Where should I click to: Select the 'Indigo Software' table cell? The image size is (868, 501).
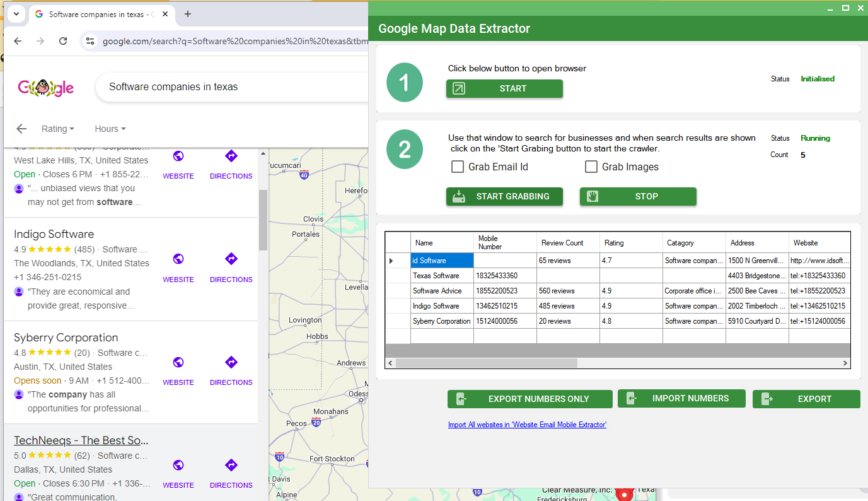click(x=442, y=306)
